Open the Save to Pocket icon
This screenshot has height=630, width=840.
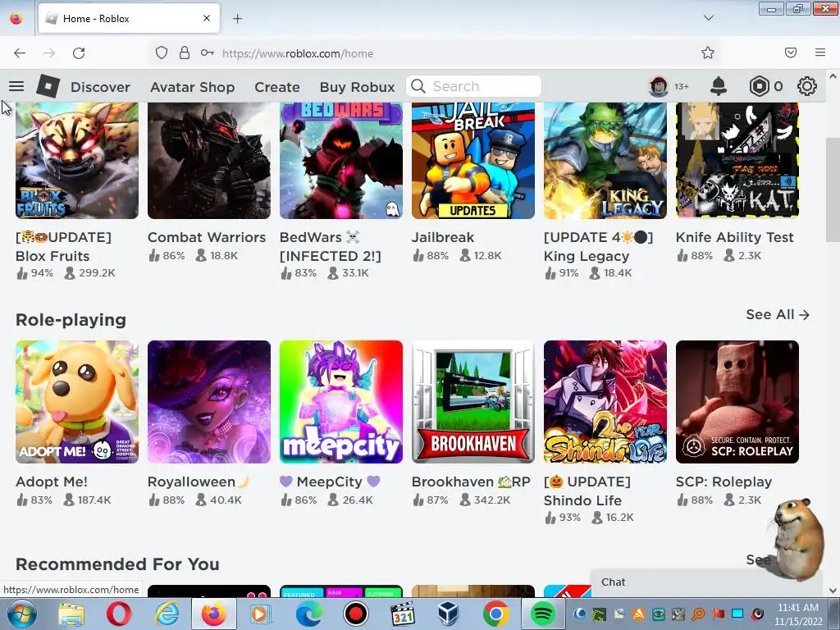(791, 52)
